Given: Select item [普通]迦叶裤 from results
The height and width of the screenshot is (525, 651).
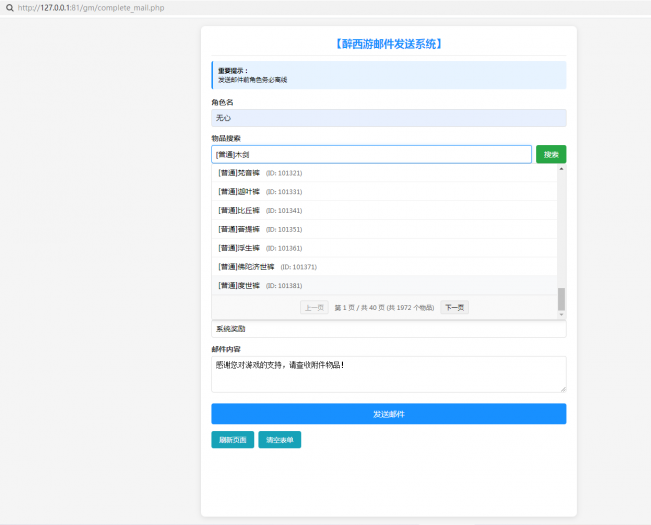Looking at the screenshot, I should (x=240, y=192).
